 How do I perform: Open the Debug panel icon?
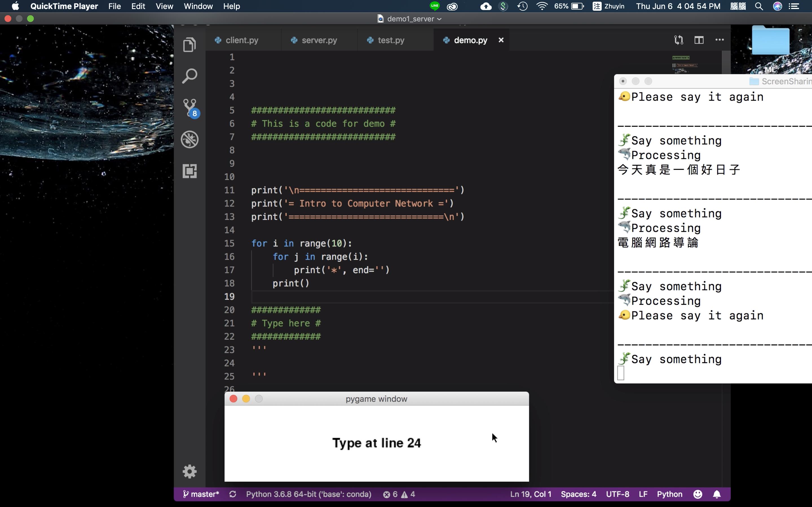pyautogui.click(x=189, y=139)
